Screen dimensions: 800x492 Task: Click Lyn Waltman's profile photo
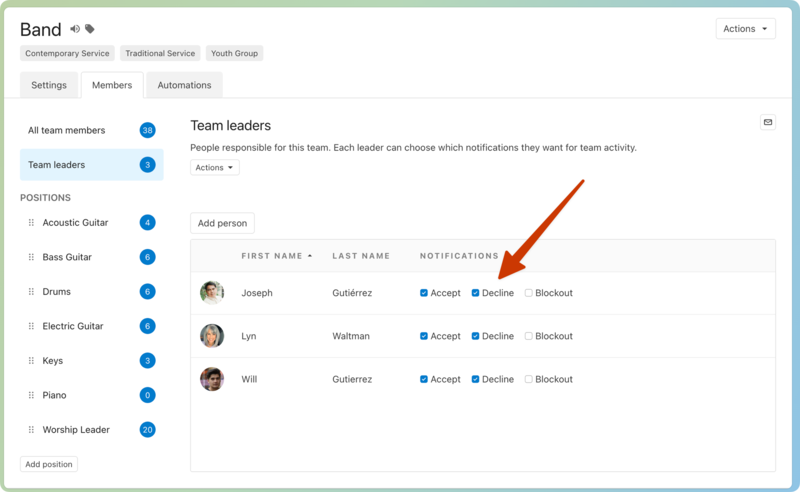(x=212, y=336)
